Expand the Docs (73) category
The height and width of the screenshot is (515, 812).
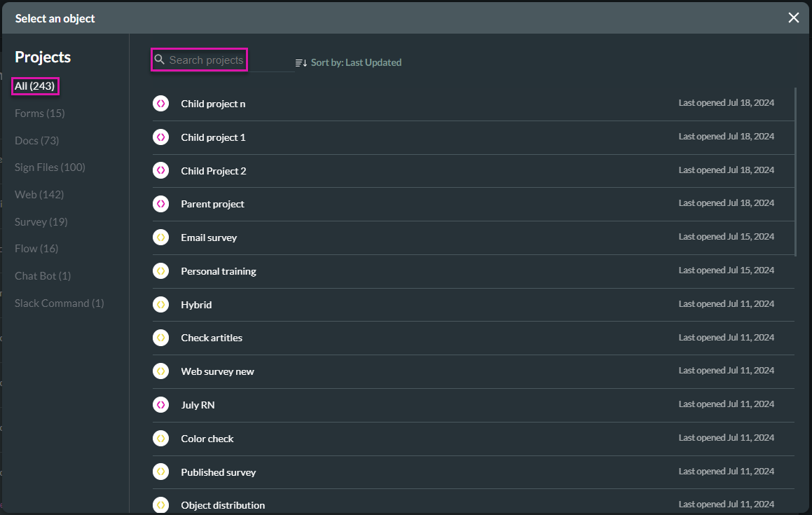pyautogui.click(x=36, y=140)
